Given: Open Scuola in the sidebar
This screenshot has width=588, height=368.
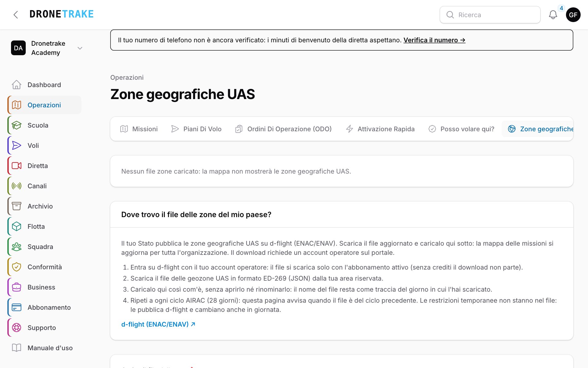Looking at the screenshot, I should pyautogui.click(x=45, y=125).
